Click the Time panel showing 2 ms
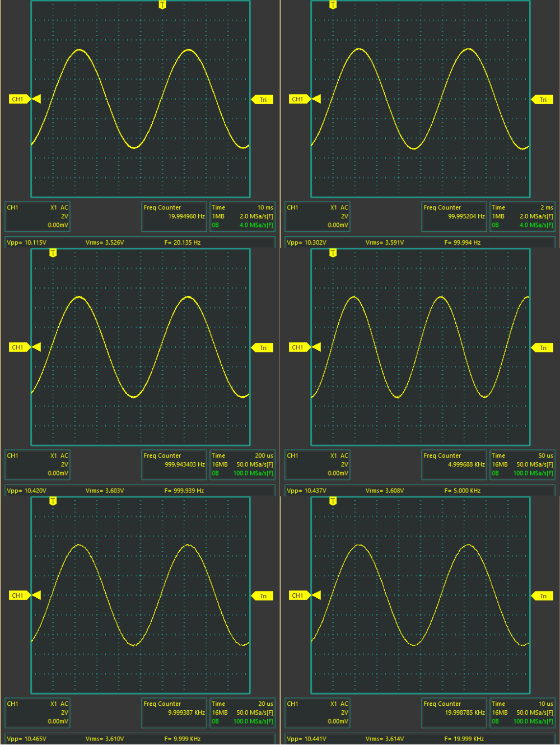 [x=522, y=216]
